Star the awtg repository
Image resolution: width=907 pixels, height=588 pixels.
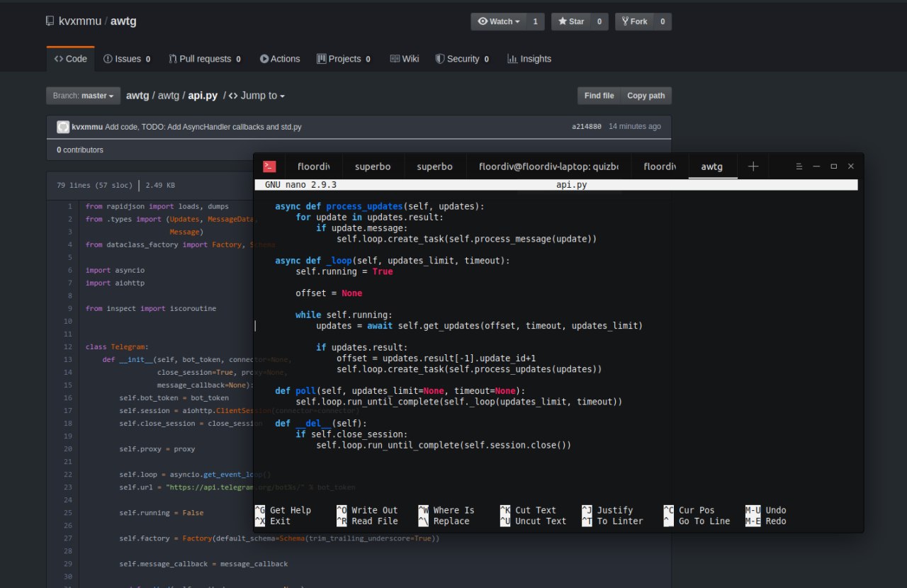point(571,21)
